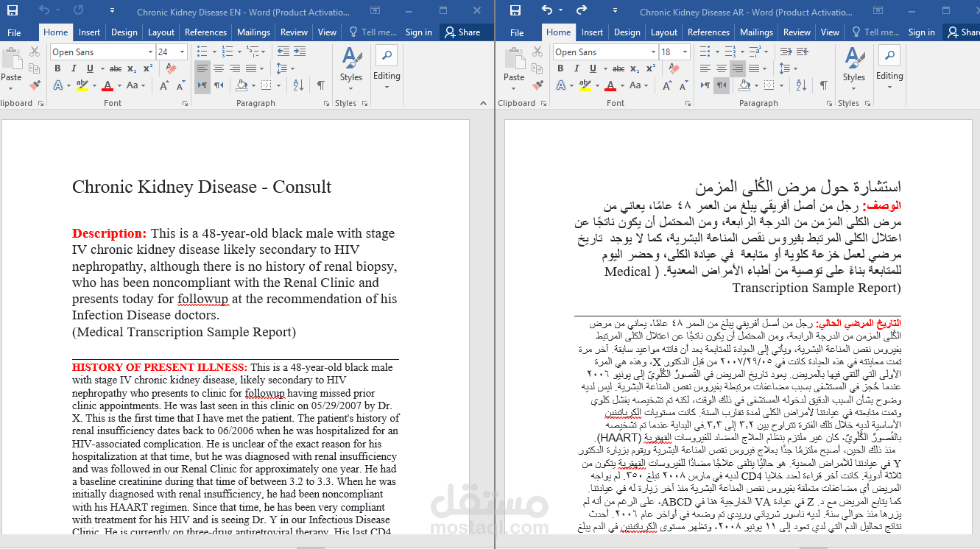The image size is (980, 549).
Task: Toggle Bold in AR window
Action: click(x=560, y=68)
